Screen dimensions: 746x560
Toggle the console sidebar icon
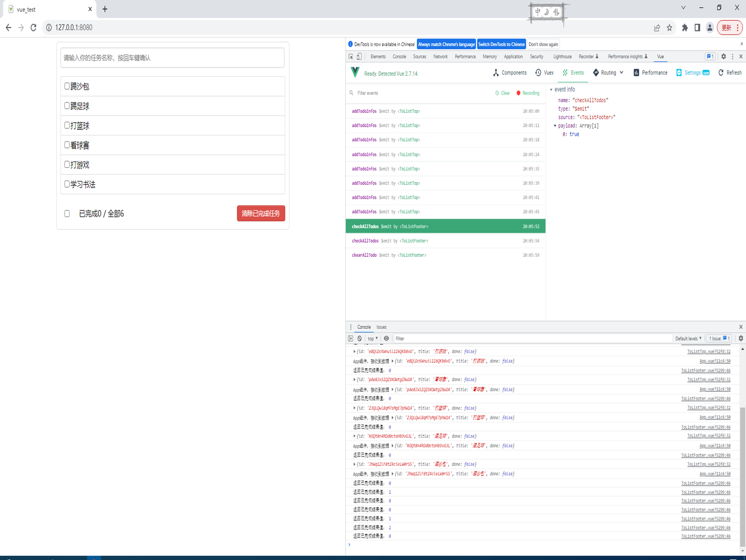click(351, 338)
